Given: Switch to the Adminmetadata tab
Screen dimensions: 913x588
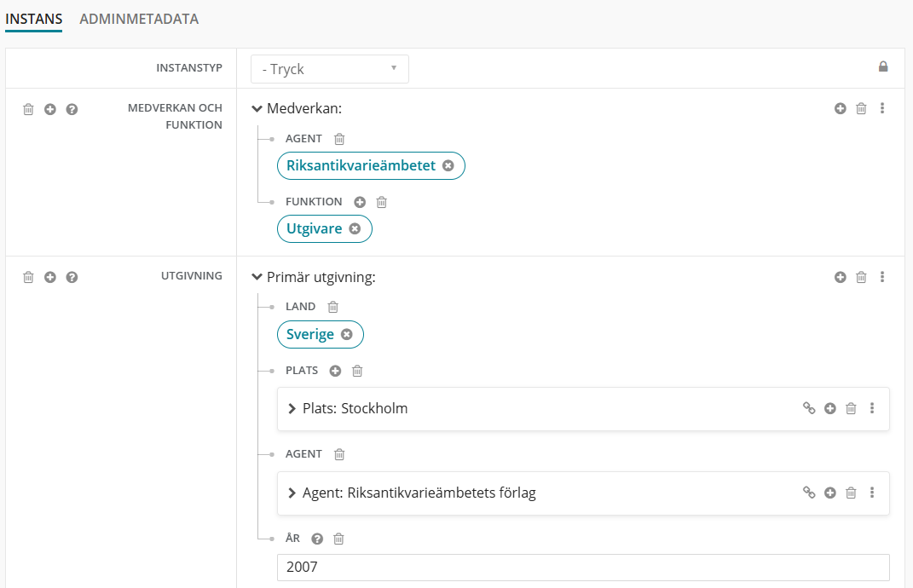Looking at the screenshot, I should pos(139,19).
